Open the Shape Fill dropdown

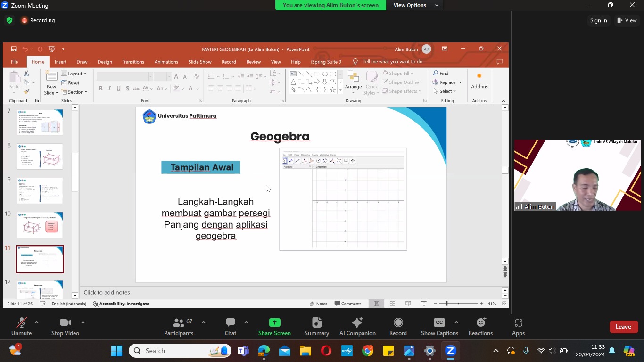[x=398, y=73]
